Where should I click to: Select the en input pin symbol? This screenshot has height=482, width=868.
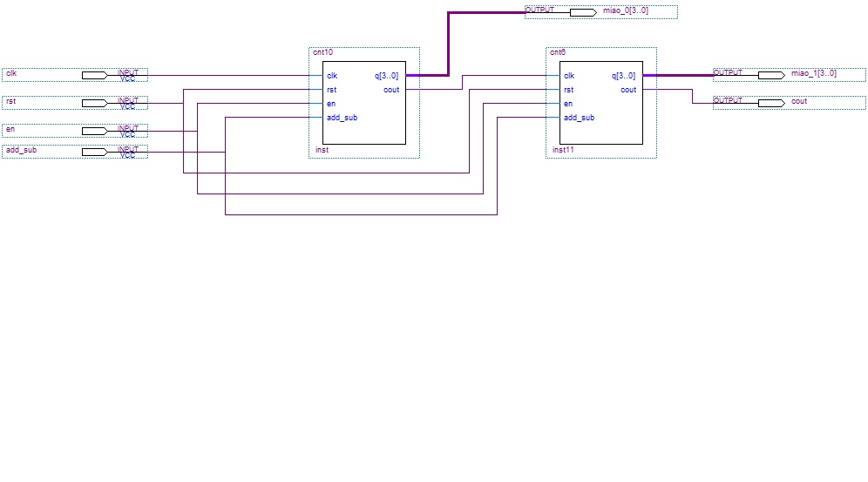click(x=75, y=131)
